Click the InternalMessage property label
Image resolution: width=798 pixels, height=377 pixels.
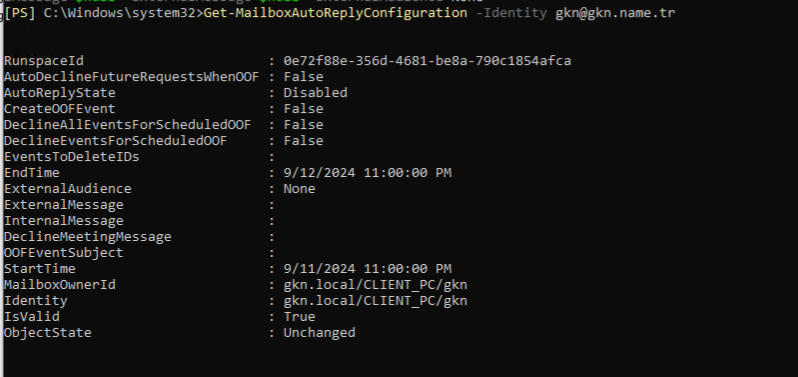(x=64, y=221)
